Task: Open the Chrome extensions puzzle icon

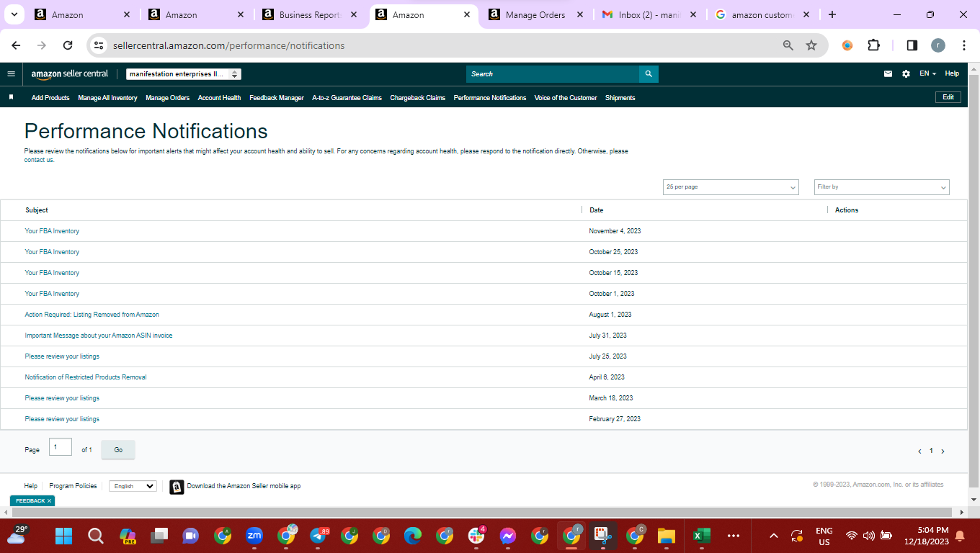Action: click(873, 45)
